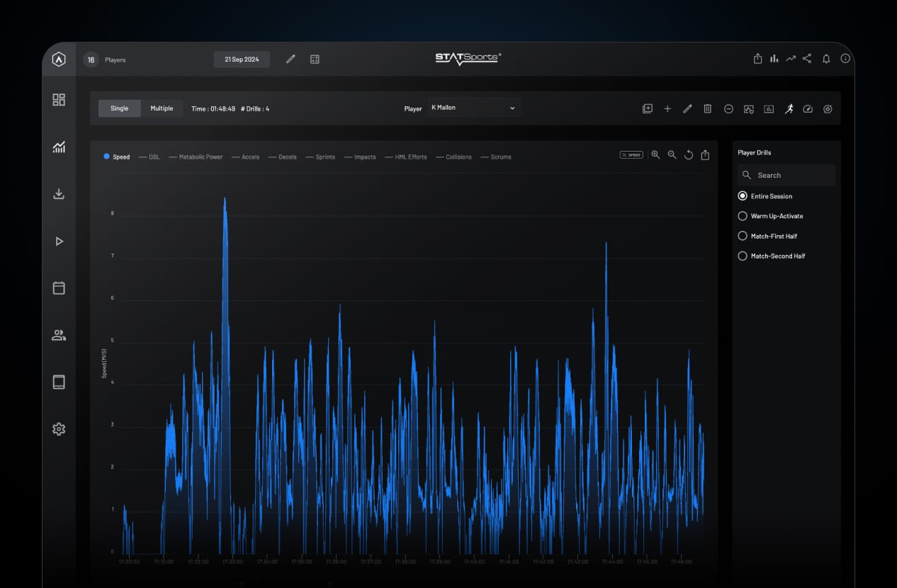The image size is (897, 588).
Task: Zoom in on the speed chart
Action: click(x=655, y=154)
